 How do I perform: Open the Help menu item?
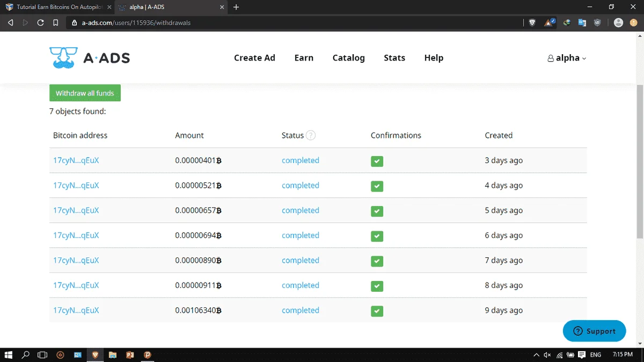(x=434, y=58)
